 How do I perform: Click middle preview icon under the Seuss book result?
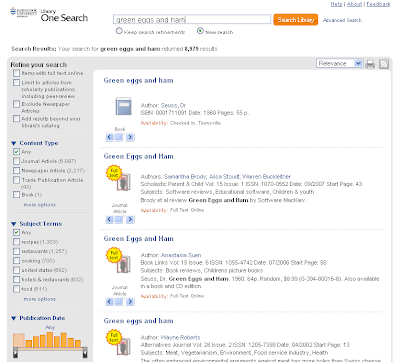click(x=119, y=137)
